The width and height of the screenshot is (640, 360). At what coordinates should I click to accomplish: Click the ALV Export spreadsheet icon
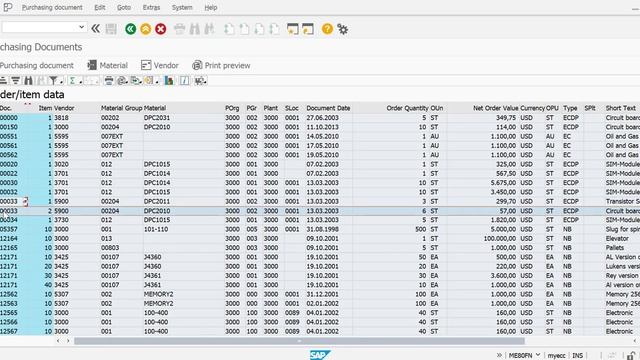click(136, 80)
